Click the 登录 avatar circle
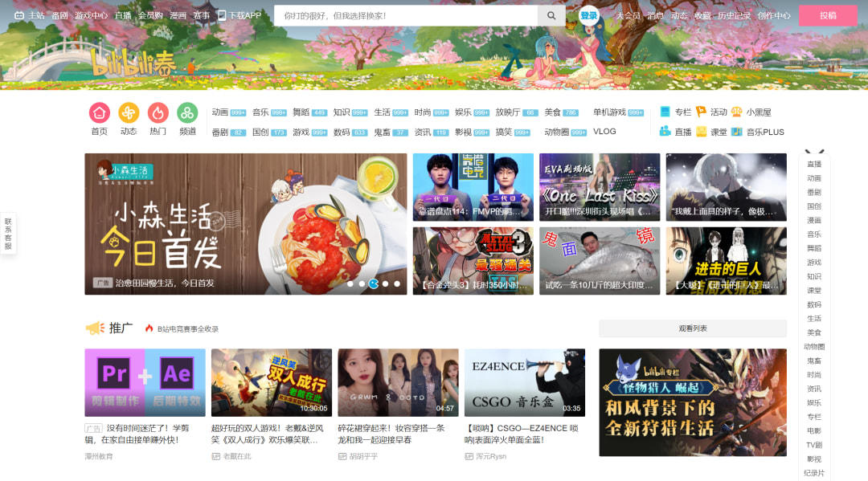 tap(588, 15)
